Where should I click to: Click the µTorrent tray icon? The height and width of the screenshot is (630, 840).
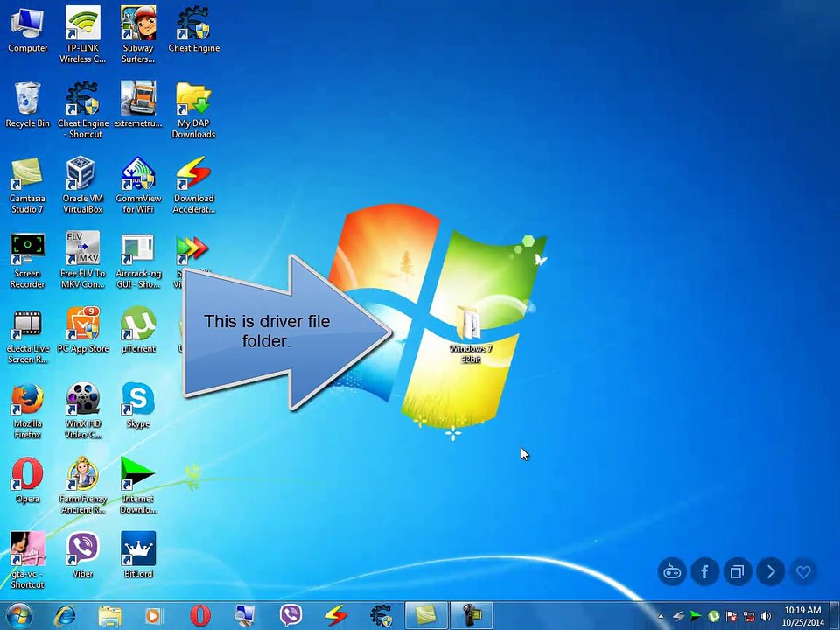[714, 617]
